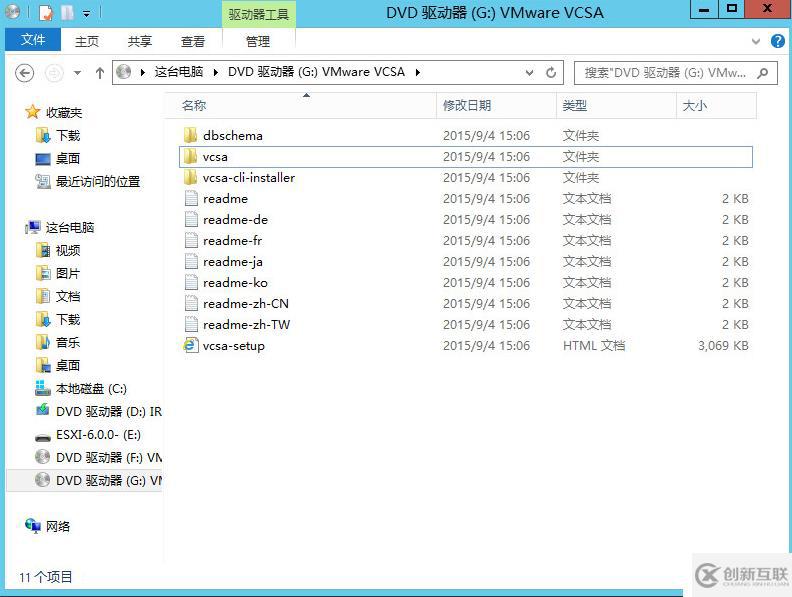Expand the ribbon chevron
The height and width of the screenshot is (597, 792).
click(x=756, y=41)
